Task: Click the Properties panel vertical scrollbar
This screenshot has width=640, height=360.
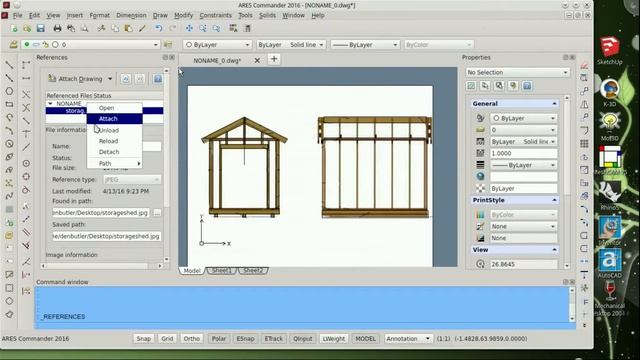Action: pyautogui.click(x=567, y=182)
